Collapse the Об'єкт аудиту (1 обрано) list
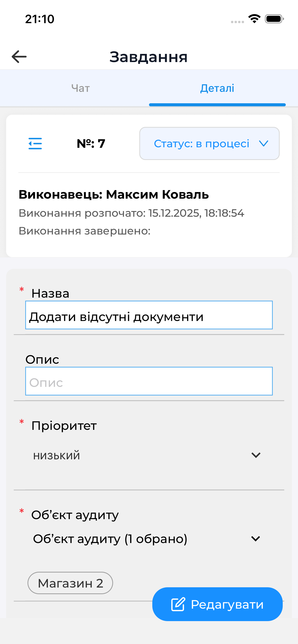Viewport: 298px width, 644px height. (x=255, y=538)
